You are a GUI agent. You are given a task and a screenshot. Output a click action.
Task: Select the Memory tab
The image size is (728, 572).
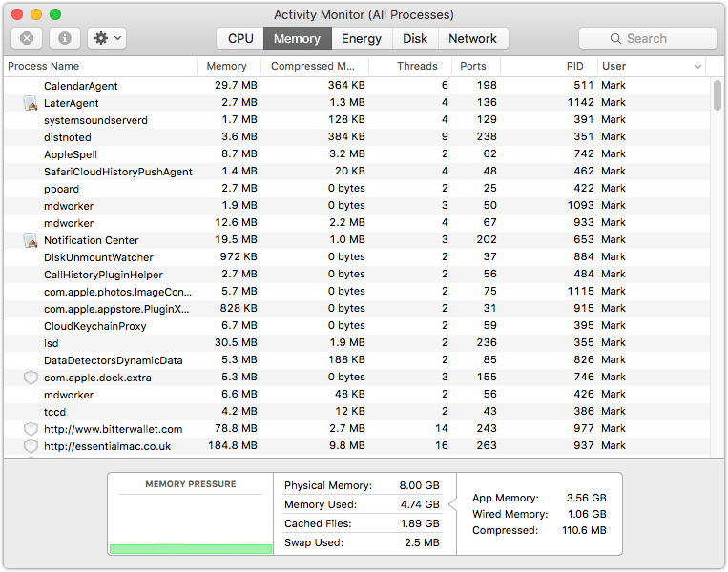(x=297, y=38)
